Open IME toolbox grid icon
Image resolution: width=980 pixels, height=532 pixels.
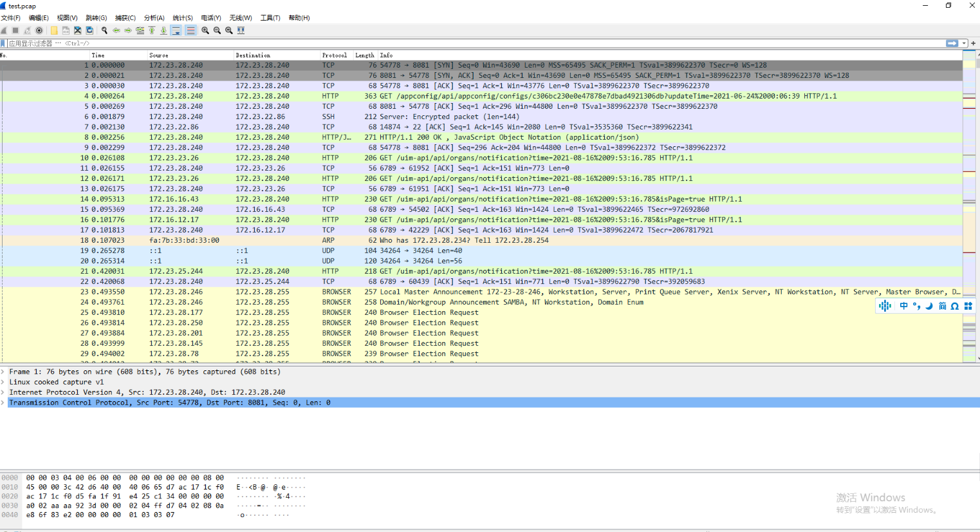968,306
